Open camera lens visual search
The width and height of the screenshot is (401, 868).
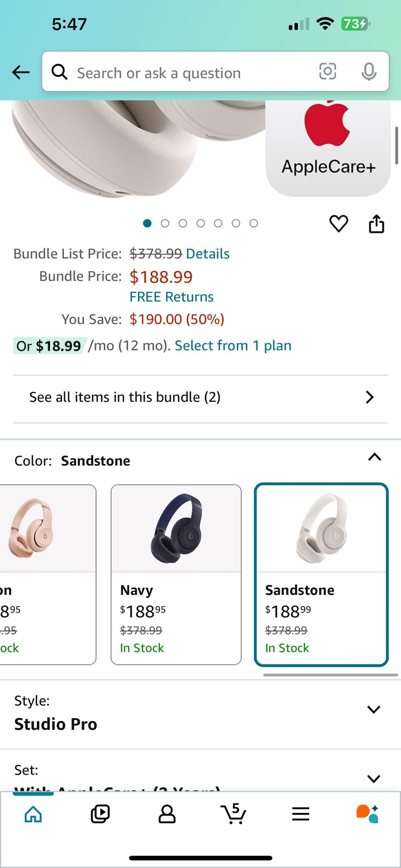pos(327,71)
